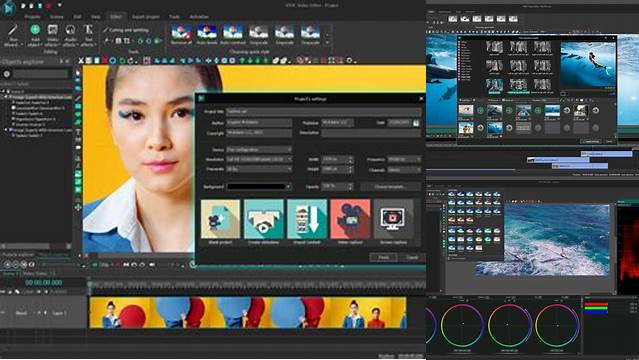This screenshot has width=639, height=360.
Task: Select the Video capture option
Action: [350, 221]
